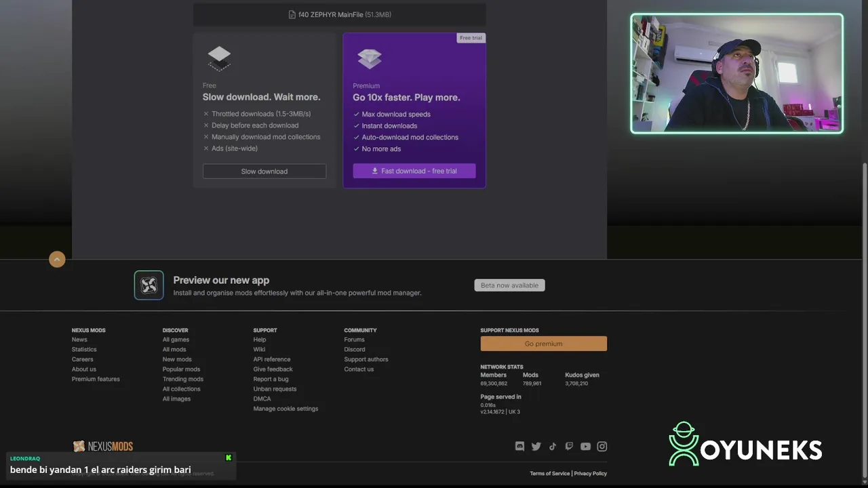The width and height of the screenshot is (868, 488).
Task: Click the green Kick icon on chat overlay
Action: click(229, 458)
